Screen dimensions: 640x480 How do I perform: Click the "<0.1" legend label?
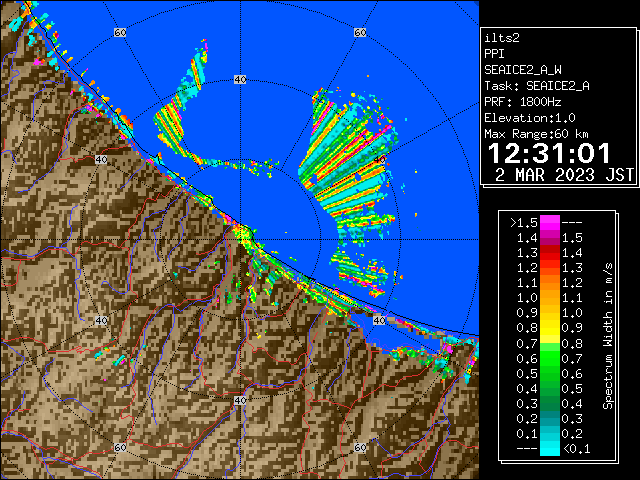pyautogui.click(x=577, y=449)
